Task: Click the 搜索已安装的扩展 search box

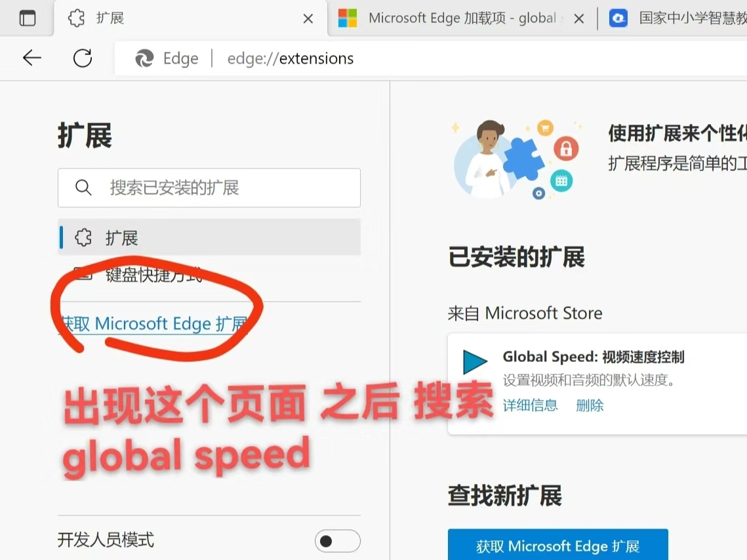Action: tap(209, 188)
